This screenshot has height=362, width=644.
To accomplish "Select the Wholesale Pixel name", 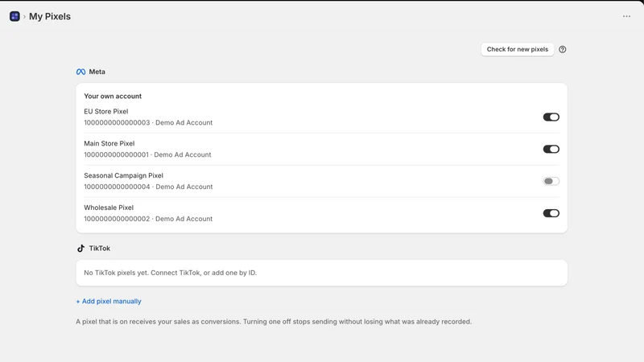I will [x=109, y=208].
